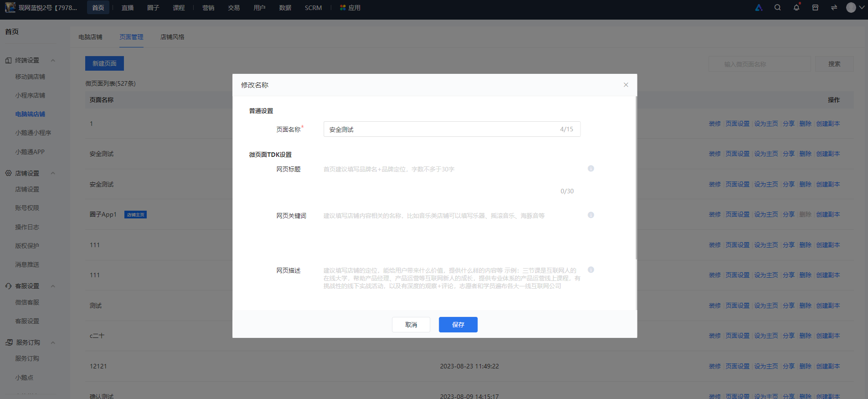Viewport: 868px width, 399px height.
Task: Click the blue triangle logo icon in top bar
Action: pos(759,7)
